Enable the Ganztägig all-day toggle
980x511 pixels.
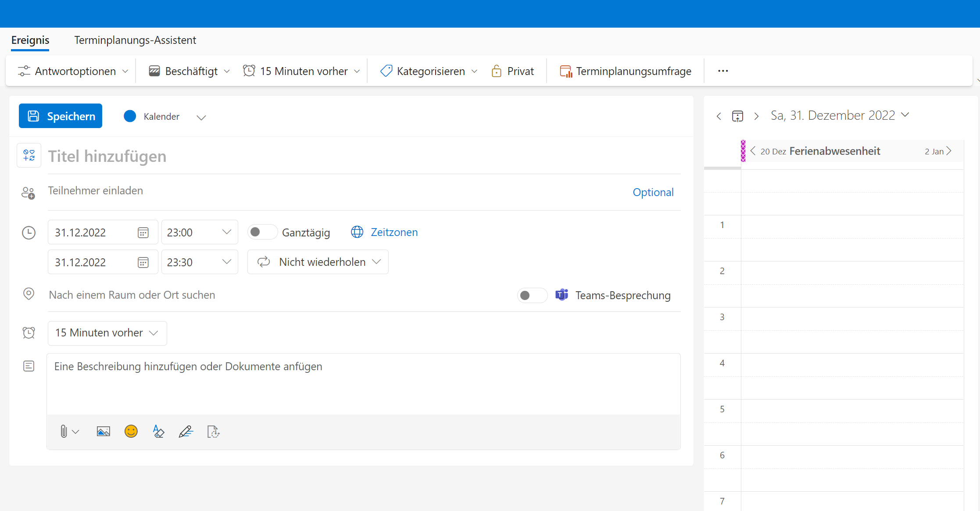point(262,232)
